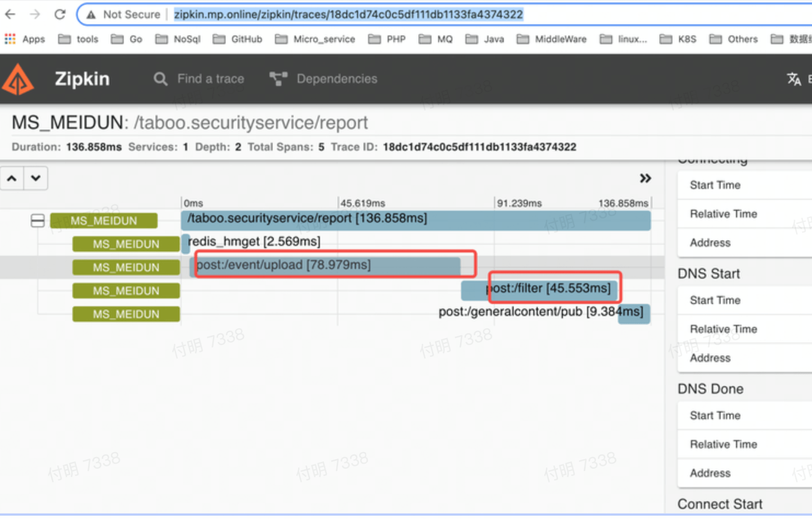The height and width of the screenshot is (519, 812).
Task: Select the root MS_MEIDUN service badge
Action: click(x=103, y=221)
